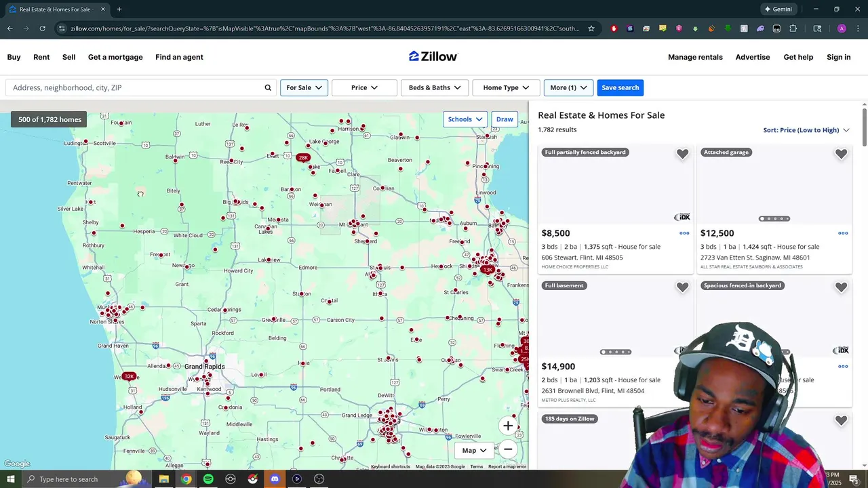Click Sign in

click(838, 57)
